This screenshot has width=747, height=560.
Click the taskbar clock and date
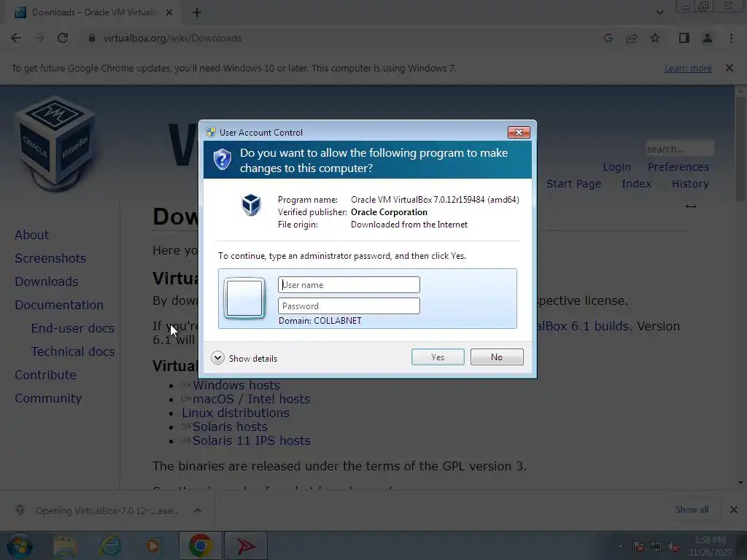pyautogui.click(x=710, y=546)
